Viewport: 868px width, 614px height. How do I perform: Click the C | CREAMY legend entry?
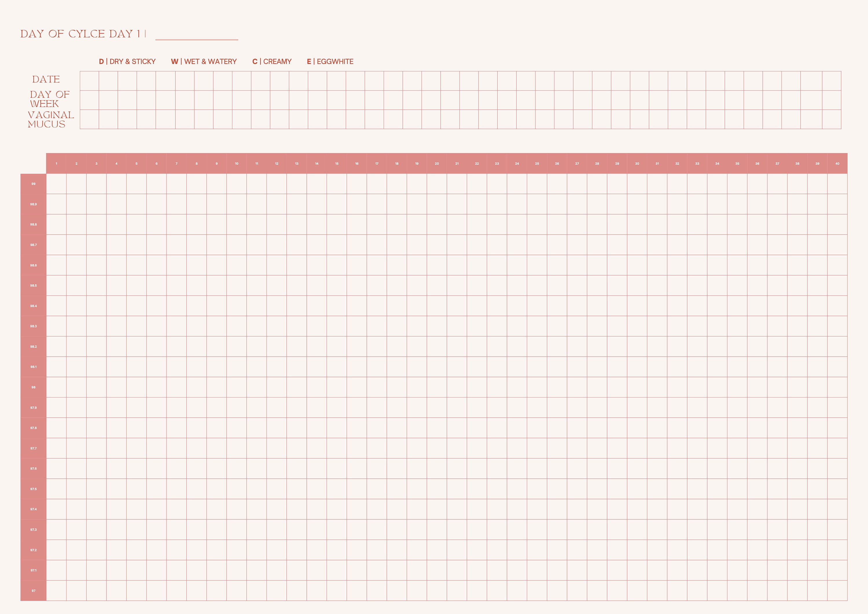(x=272, y=61)
